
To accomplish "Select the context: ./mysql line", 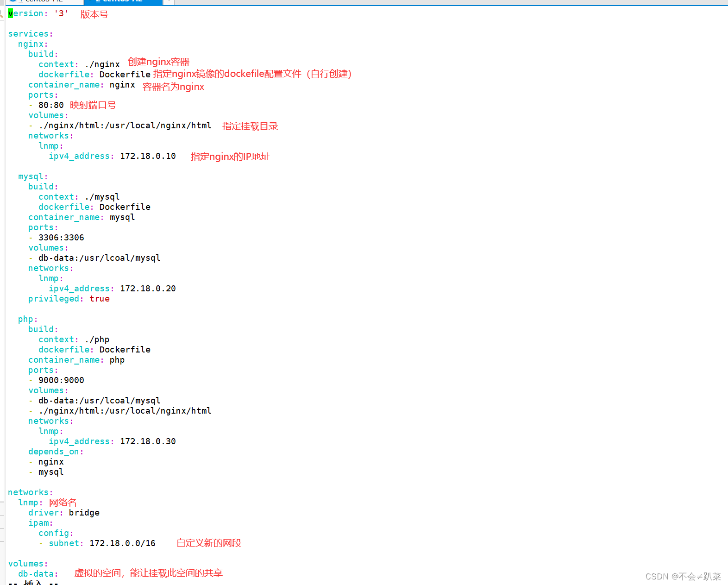I will (79, 197).
